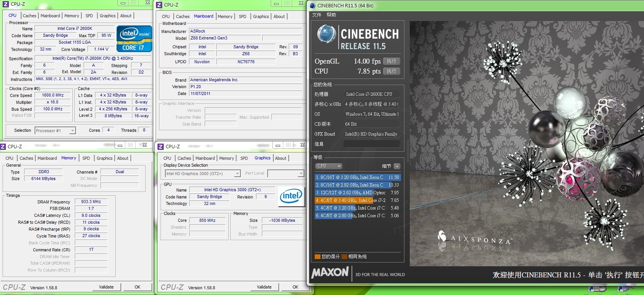The width and height of the screenshot is (644, 295).
Task: Click the processor Name field Intel Core i7 2600K
Action: [75, 29]
